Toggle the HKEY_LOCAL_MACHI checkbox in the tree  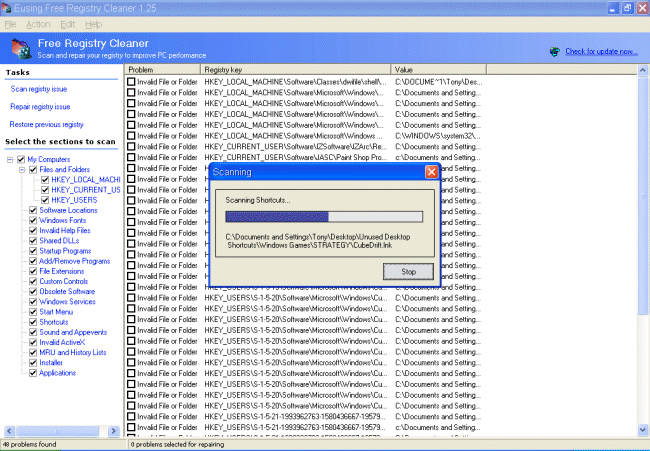coord(45,179)
